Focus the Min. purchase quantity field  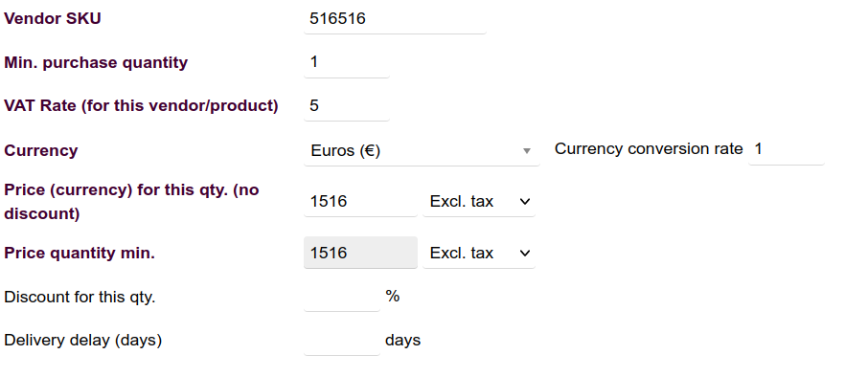tap(347, 62)
